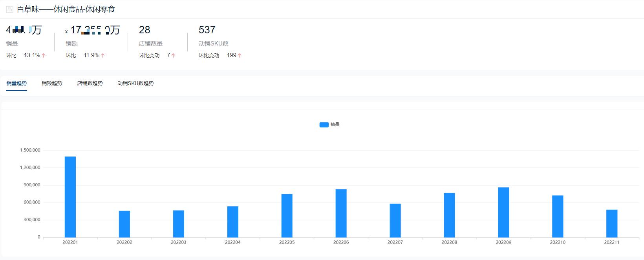Click the 11.9% 环比 value
644x260 pixels.
click(x=91, y=55)
